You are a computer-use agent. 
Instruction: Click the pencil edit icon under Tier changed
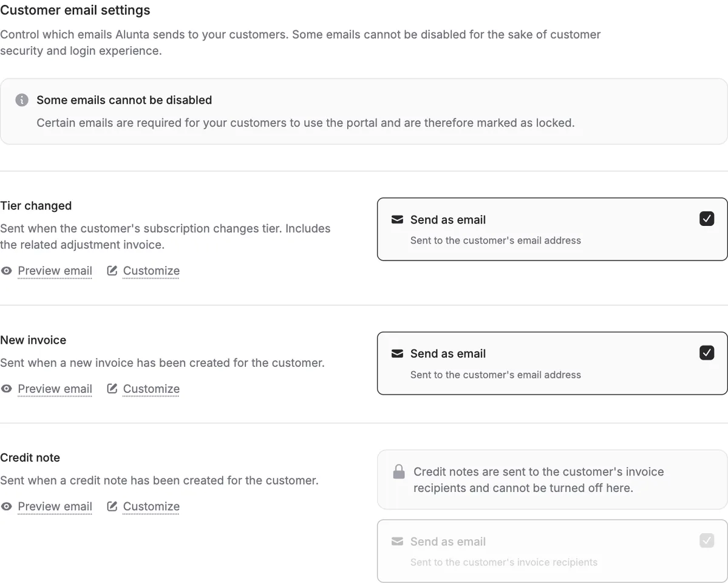112,270
